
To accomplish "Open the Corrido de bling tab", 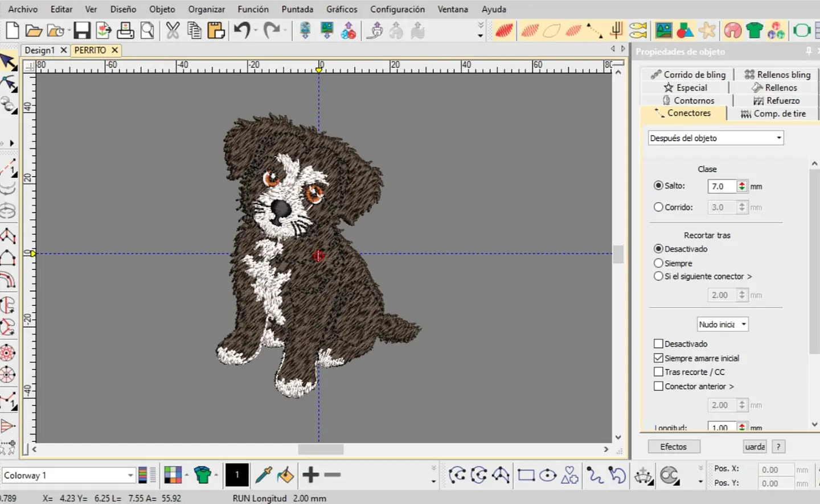I will 688,75.
